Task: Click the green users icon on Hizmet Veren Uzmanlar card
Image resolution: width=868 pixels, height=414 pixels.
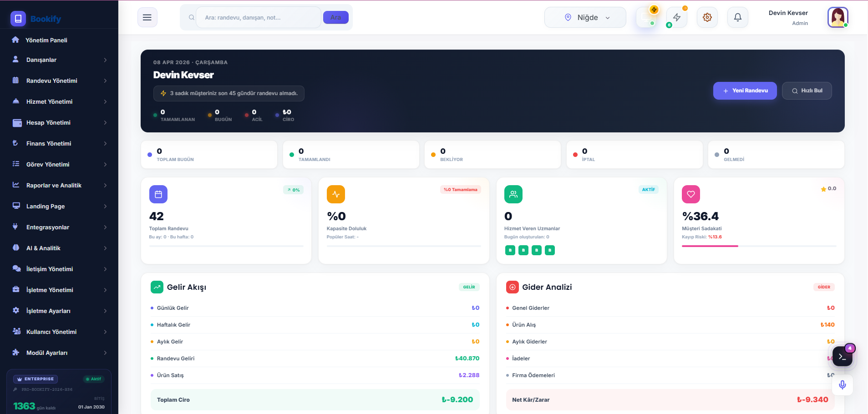Action: point(513,194)
